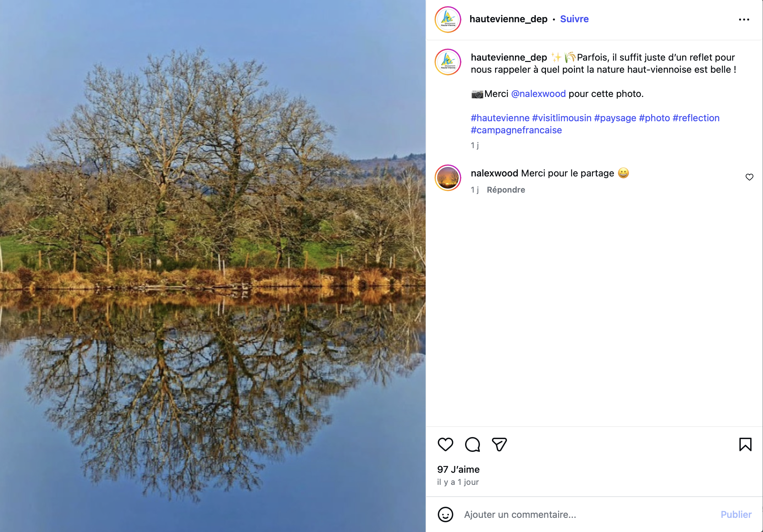
Task: Follow the account with Suivre
Action: pyautogui.click(x=574, y=19)
